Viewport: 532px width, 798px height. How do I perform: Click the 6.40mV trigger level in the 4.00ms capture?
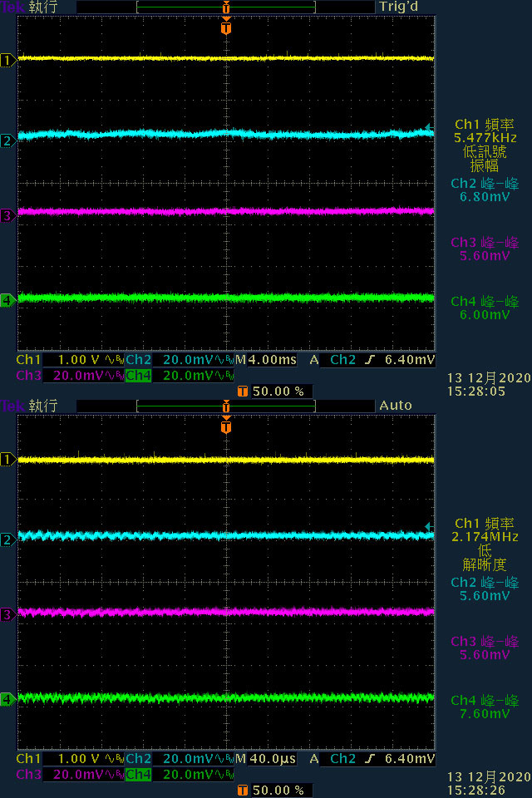click(x=410, y=360)
